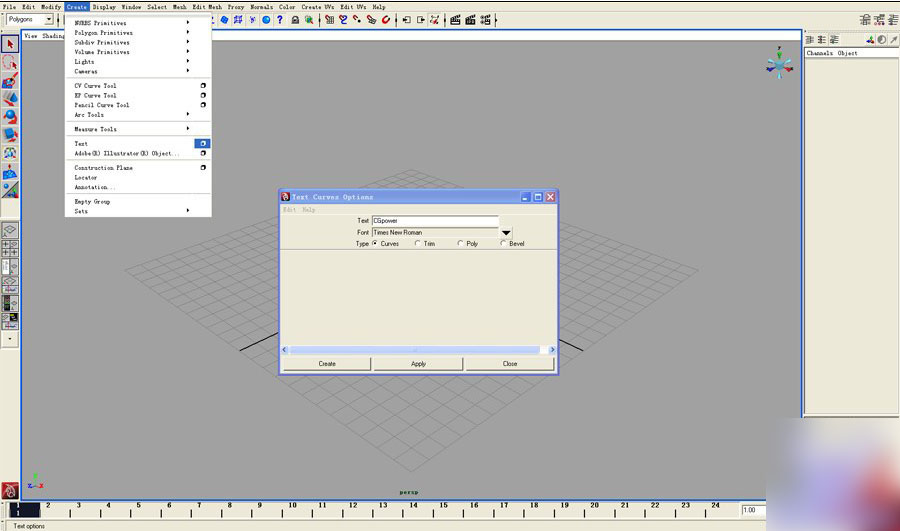Click the Text input field containing CGpower
The image size is (900, 531).
[x=435, y=220]
